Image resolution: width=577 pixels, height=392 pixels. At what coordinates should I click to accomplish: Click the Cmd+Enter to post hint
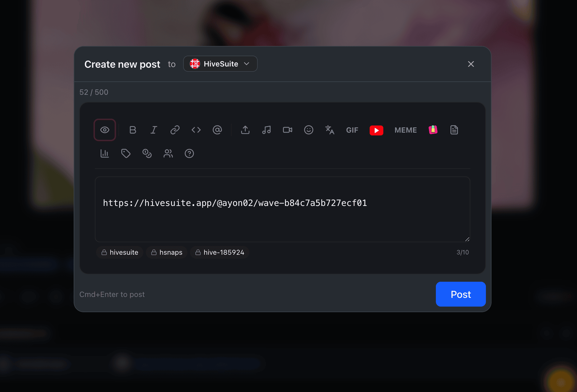(x=112, y=294)
